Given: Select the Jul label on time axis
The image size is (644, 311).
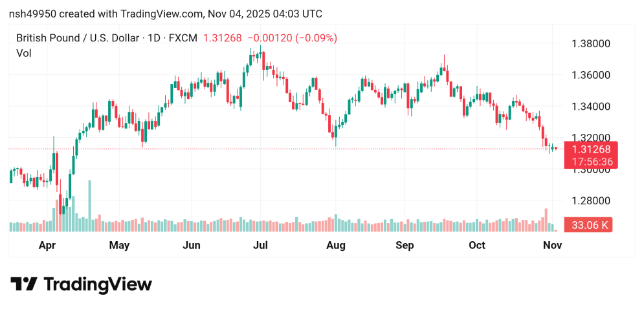Looking at the screenshot, I should pos(261,246).
